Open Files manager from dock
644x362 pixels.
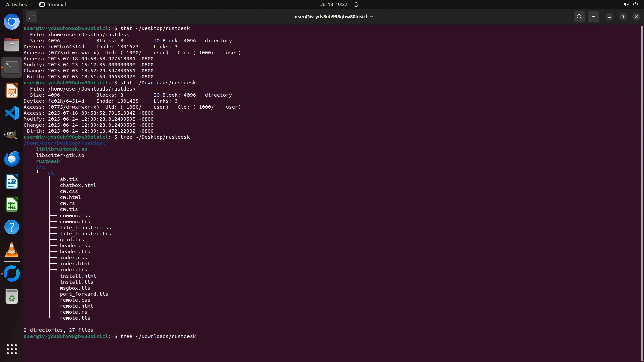[12, 45]
